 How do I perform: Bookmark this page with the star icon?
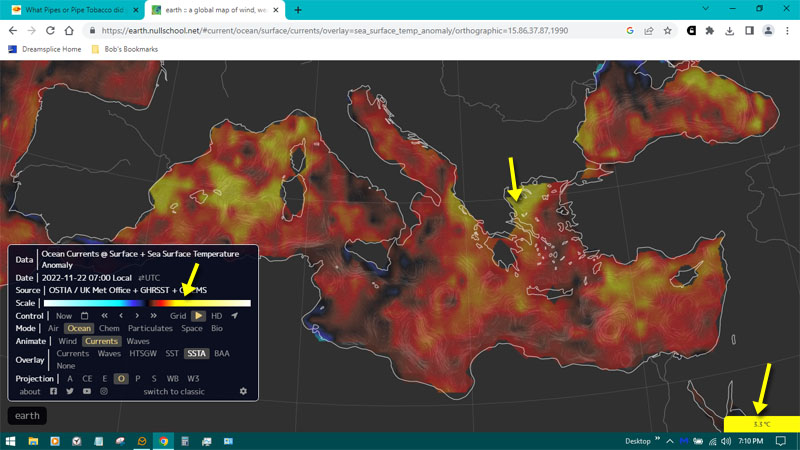[x=667, y=31]
